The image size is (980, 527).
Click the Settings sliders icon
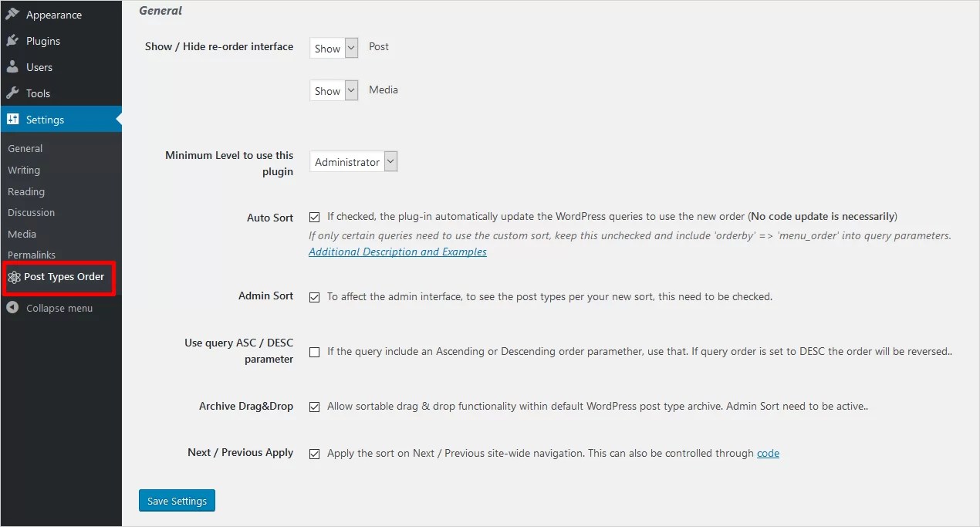(x=12, y=120)
